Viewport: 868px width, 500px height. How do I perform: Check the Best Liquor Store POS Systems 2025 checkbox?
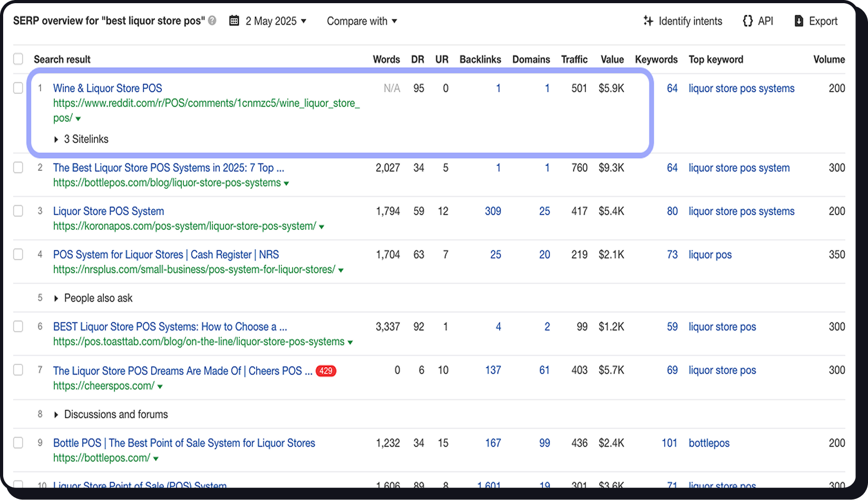coord(18,168)
